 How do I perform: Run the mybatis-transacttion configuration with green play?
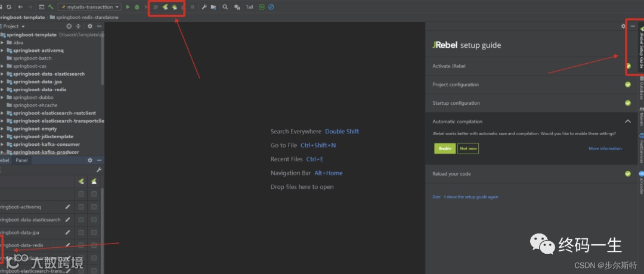coord(128,7)
